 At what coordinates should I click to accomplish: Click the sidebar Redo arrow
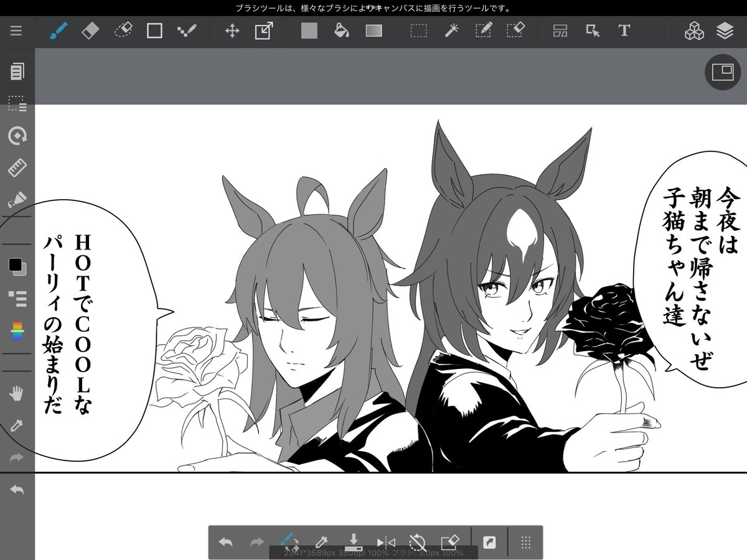tap(17, 458)
